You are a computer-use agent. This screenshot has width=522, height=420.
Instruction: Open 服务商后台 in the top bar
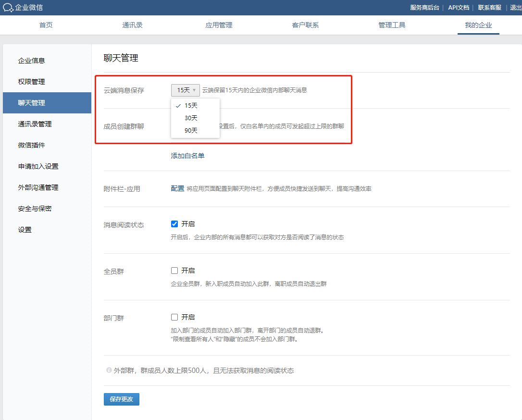coord(424,8)
